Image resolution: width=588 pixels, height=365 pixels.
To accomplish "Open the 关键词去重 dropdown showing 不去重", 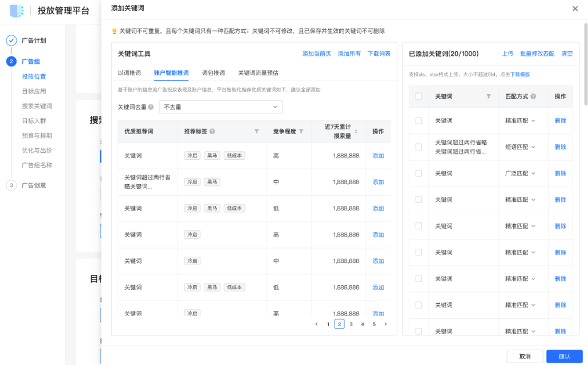I will click(220, 107).
